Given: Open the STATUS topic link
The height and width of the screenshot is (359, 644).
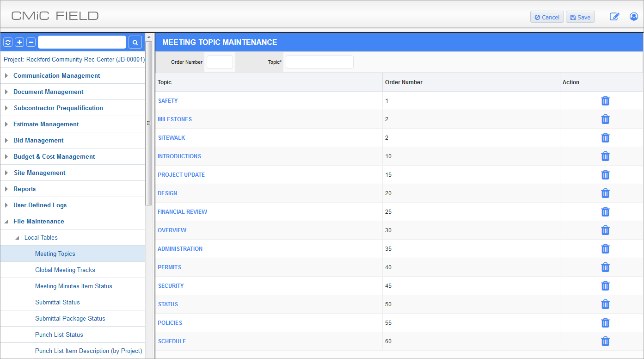Looking at the screenshot, I should (x=168, y=304).
